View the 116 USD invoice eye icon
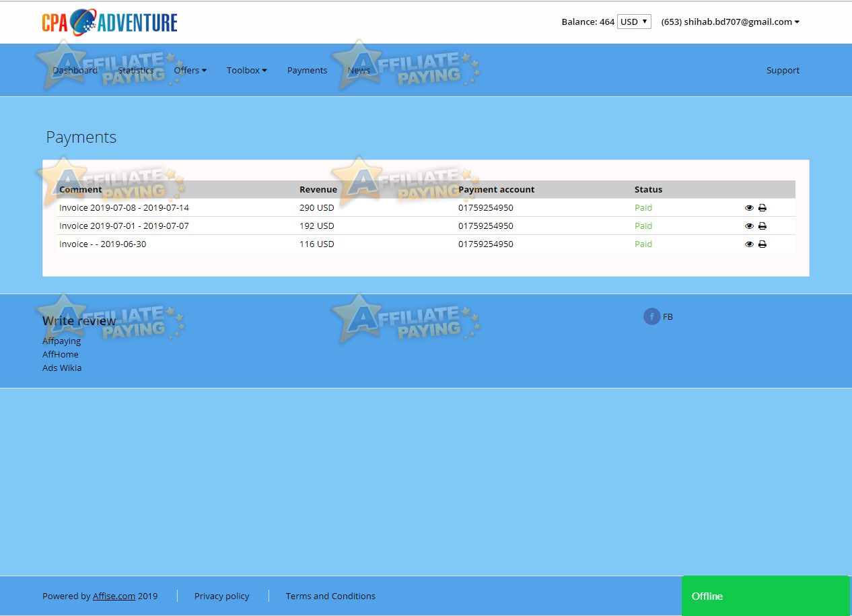This screenshot has height=616, width=852. click(x=749, y=244)
